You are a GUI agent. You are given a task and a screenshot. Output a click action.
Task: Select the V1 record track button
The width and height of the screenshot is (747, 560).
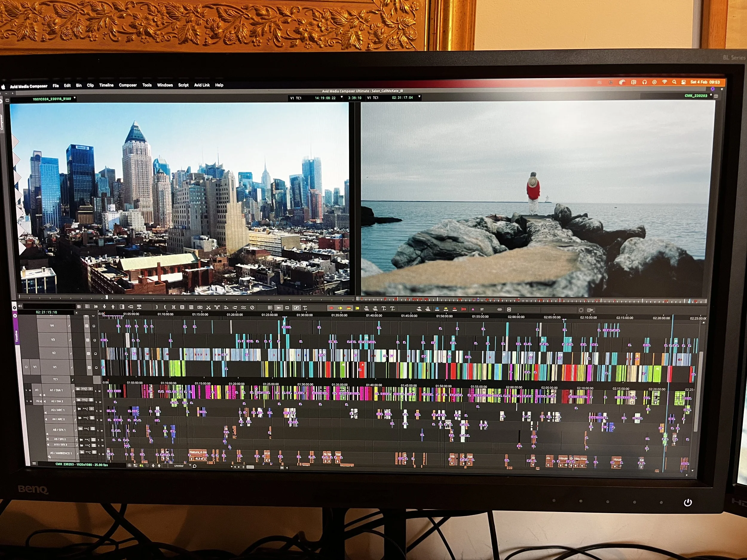click(x=54, y=367)
